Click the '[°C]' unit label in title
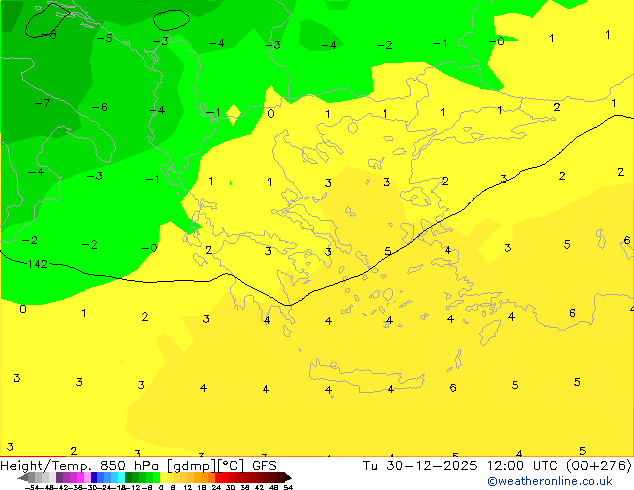The image size is (634, 490). 231,466
